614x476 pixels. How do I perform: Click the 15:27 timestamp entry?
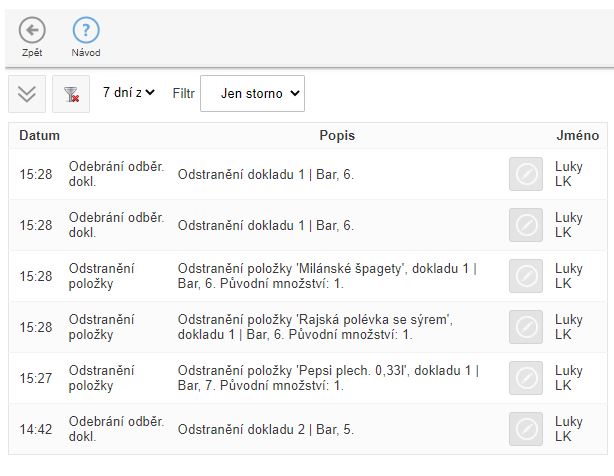36,377
